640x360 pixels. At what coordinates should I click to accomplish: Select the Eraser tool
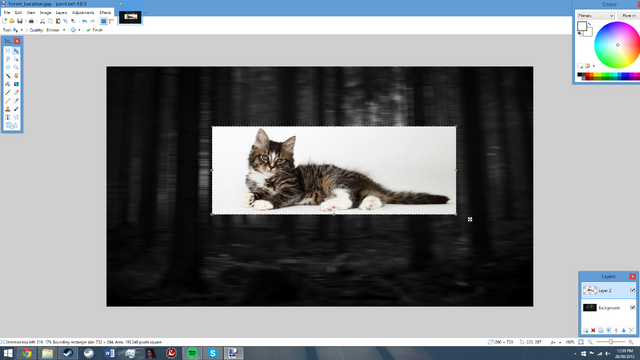pos(16,92)
